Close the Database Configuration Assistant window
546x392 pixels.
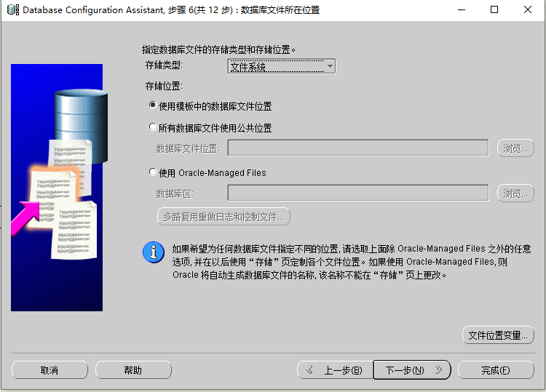pyautogui.click(x=528, y=9)
